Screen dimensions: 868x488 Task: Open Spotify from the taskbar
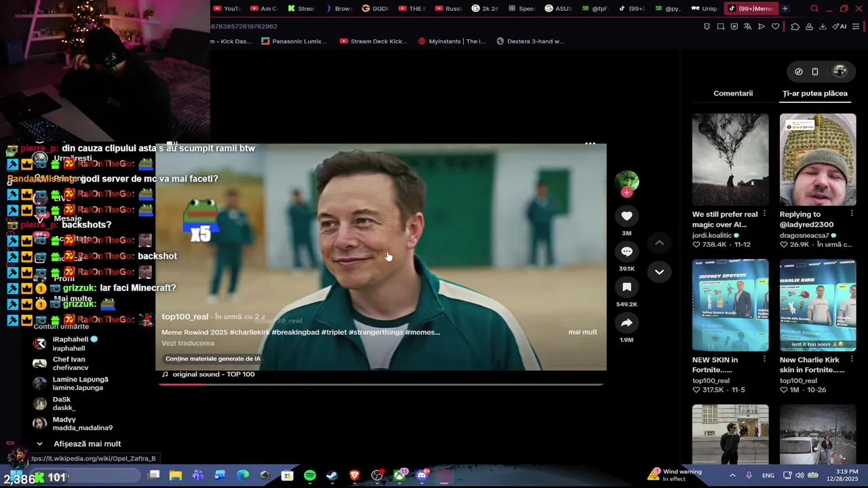pos(310,476)
